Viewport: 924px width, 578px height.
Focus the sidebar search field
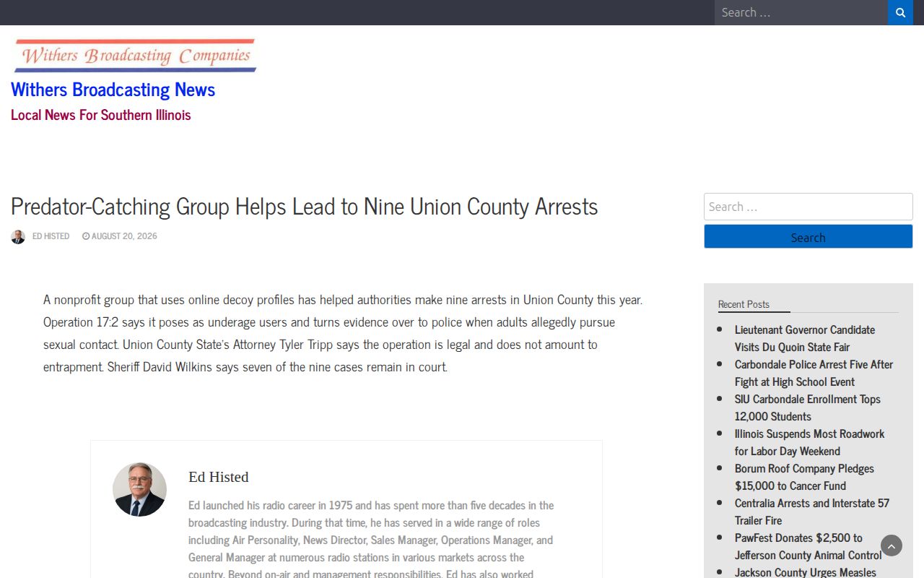click(x=808, y=207)
